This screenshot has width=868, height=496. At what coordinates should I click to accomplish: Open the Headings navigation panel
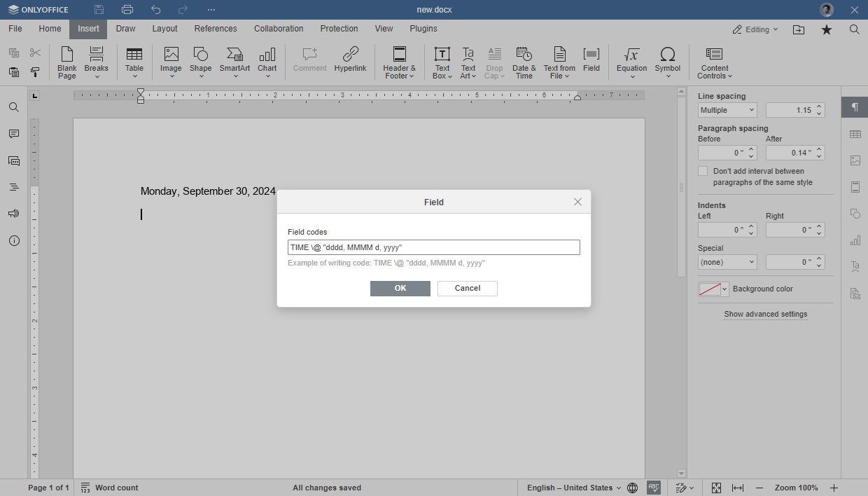[13, 187]
